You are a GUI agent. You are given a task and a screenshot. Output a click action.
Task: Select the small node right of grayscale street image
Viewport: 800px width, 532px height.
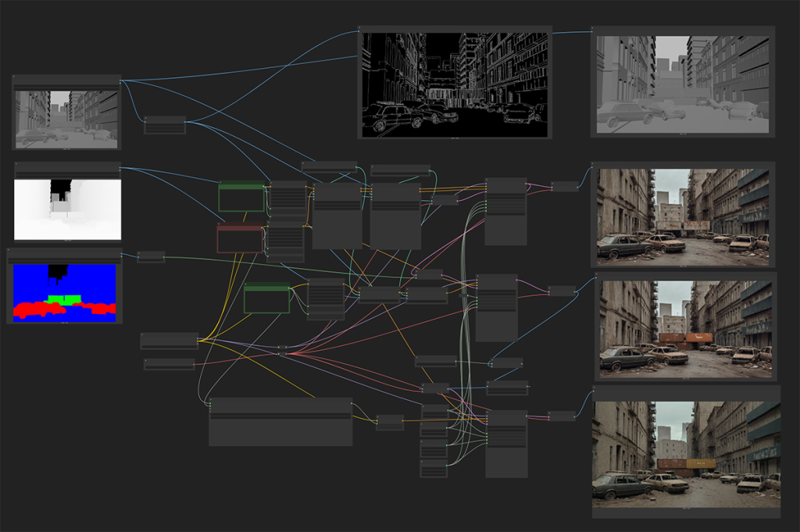click(165, 125)
